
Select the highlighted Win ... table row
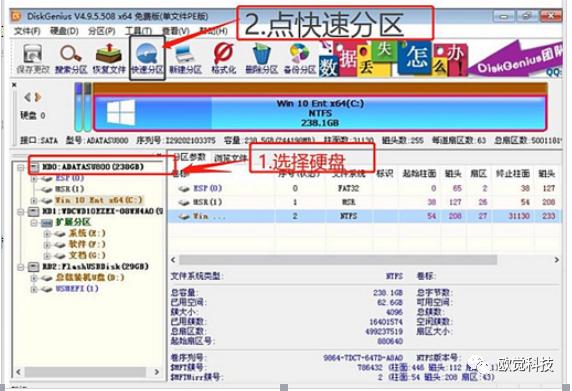[364, 216]
